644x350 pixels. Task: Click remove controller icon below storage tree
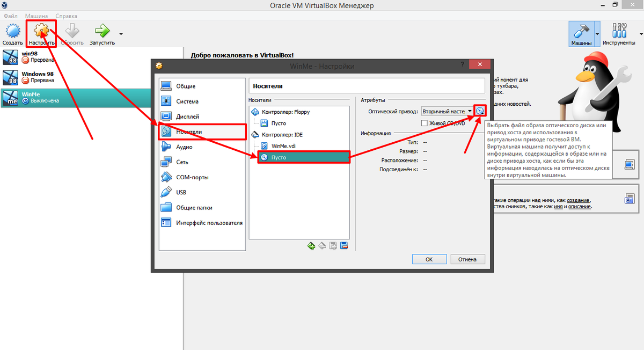323,246
